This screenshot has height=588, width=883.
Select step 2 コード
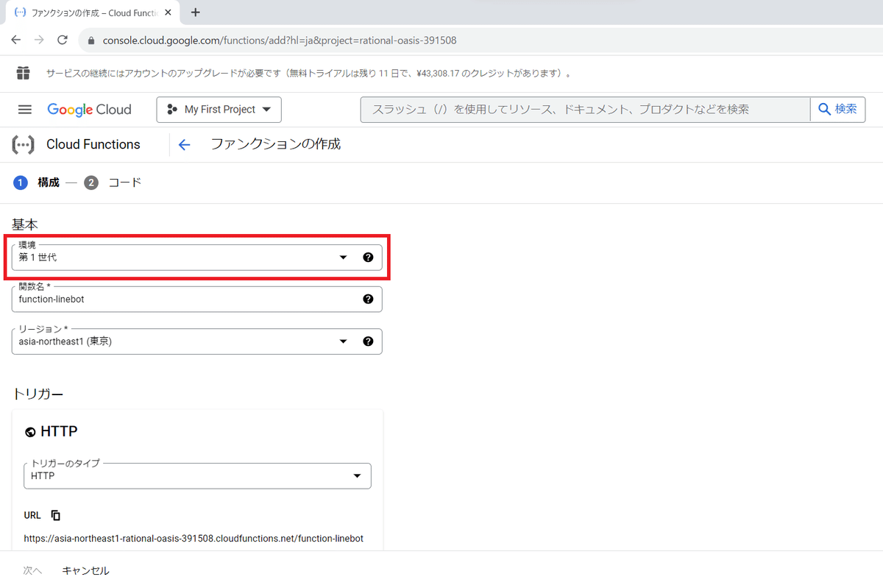click(x=113, y=183)
